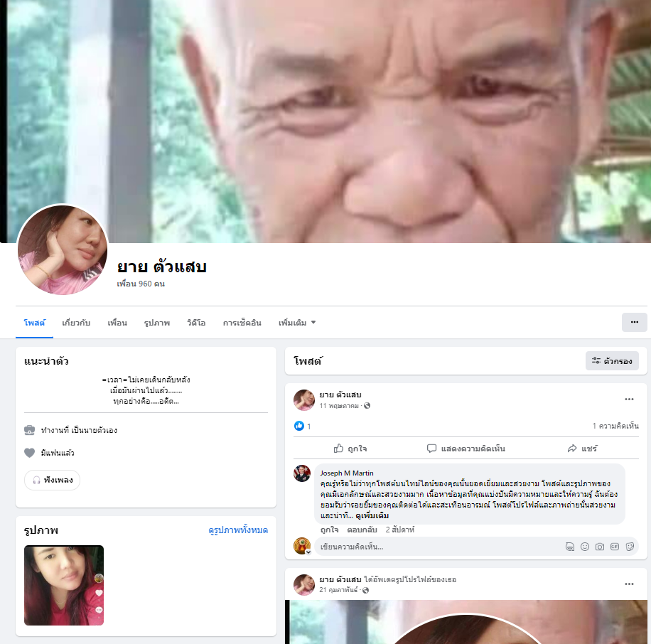
Task: Open the avatar sticker icon in comment box
Action: (570, 547)
